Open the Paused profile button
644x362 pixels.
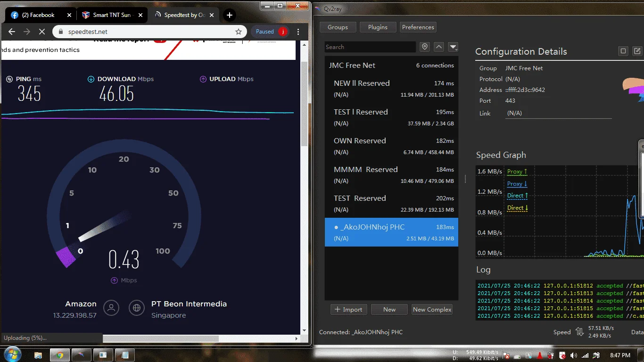[270, 32]
